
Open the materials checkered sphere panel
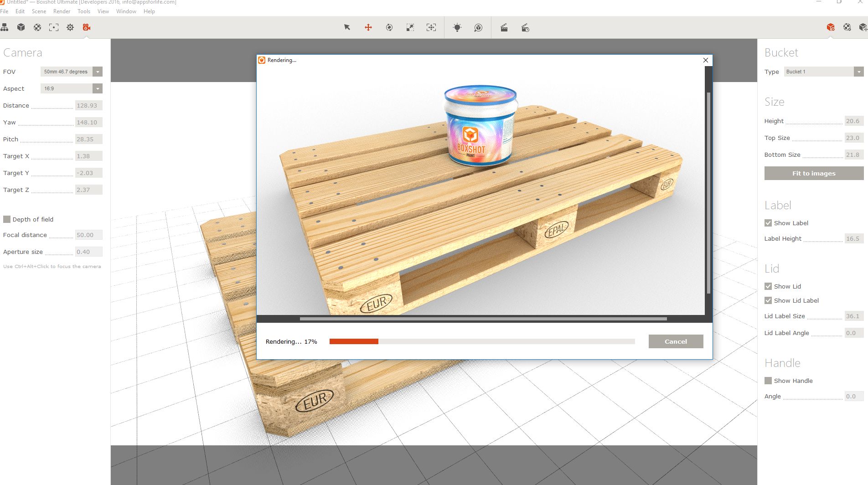click(x=37, y=27)
